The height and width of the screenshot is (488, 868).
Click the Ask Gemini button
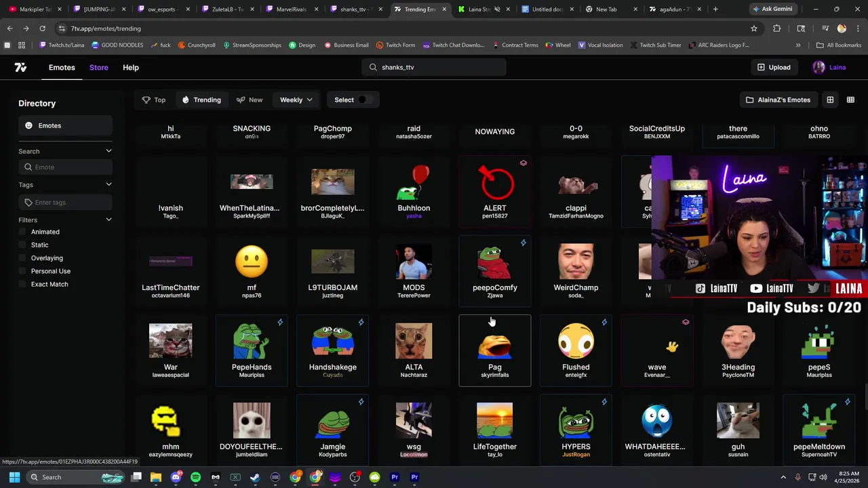(x=772, y=9)
